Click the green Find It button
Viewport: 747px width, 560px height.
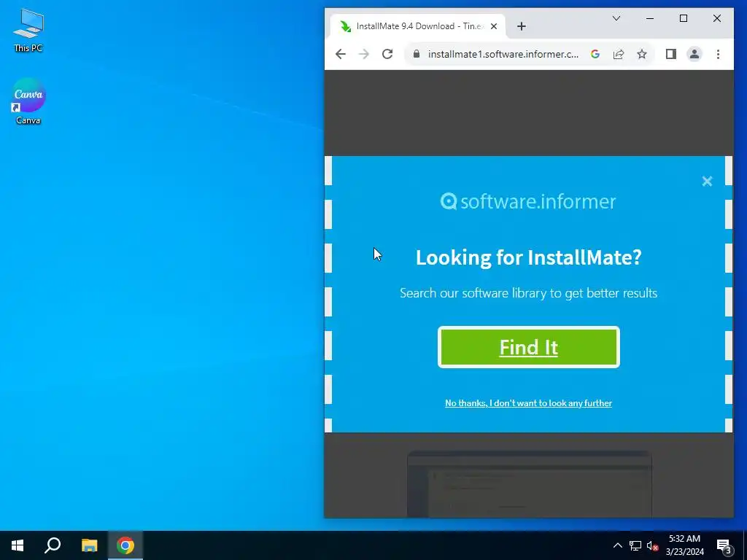[x=528, y=347]
